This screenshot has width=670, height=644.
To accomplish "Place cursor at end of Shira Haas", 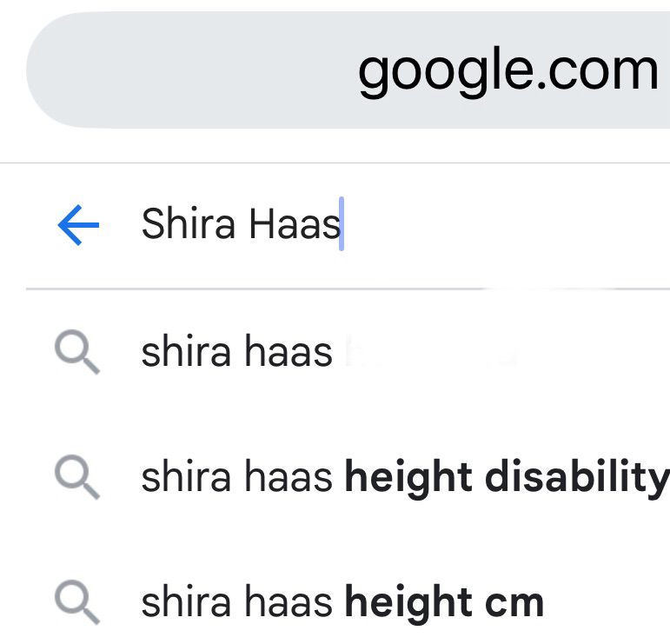I will [341, 226].
